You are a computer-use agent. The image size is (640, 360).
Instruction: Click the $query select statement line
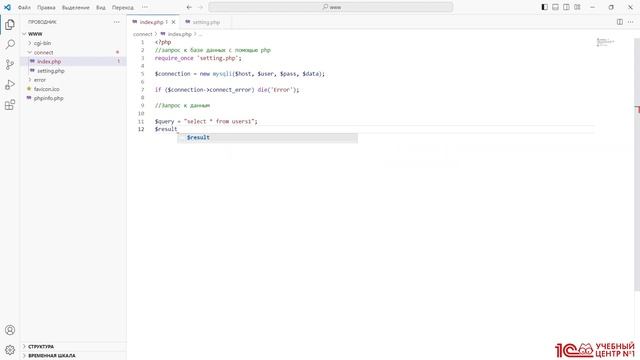click(x=206, y=121)
